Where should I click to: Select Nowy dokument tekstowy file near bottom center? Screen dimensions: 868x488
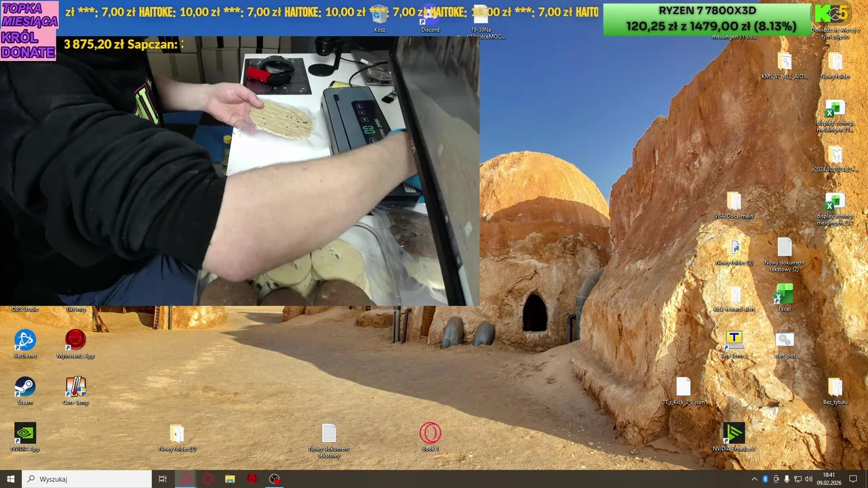(x=329, y=441)
